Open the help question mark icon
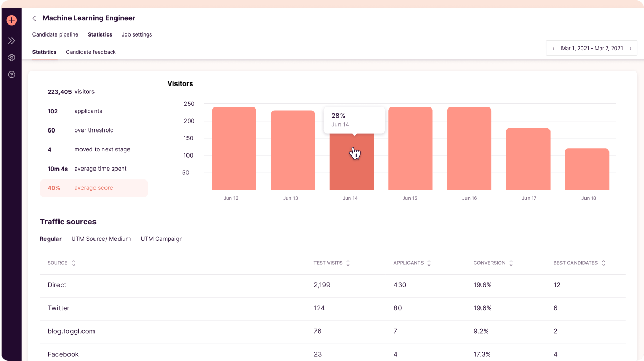The height and width of the screenshot is (361, 644). [11, 75]
